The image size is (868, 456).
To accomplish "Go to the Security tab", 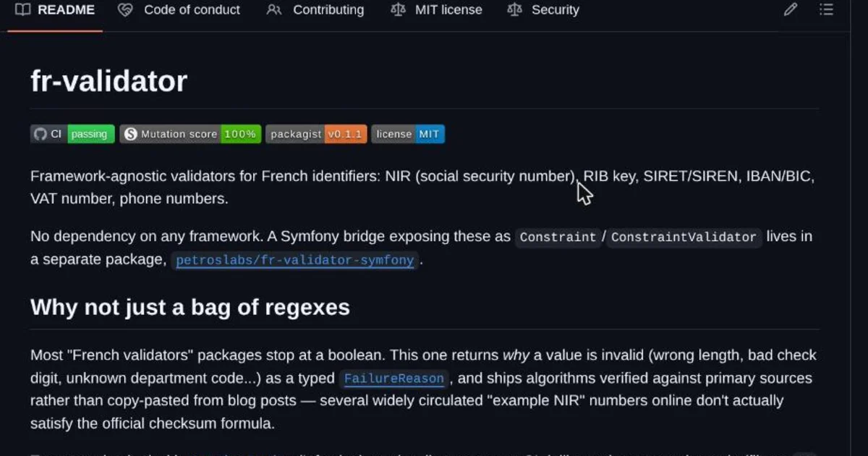I will (x=543, y=10).
